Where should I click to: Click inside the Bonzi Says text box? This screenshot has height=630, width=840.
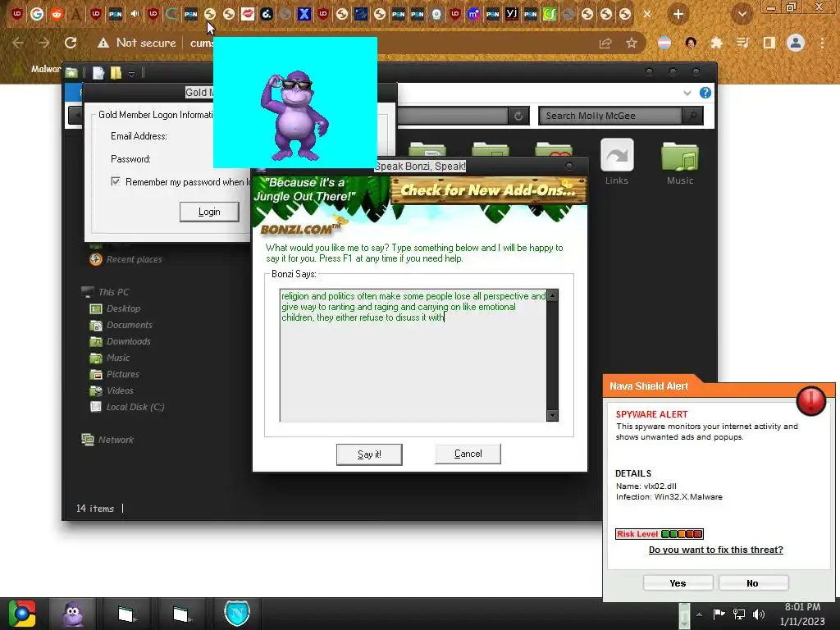(x=413, y=356)
